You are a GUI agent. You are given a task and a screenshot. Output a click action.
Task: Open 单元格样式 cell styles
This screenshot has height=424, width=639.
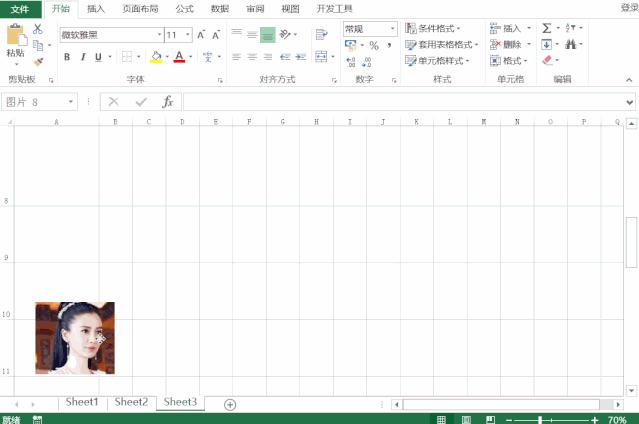tap(437, 61)
